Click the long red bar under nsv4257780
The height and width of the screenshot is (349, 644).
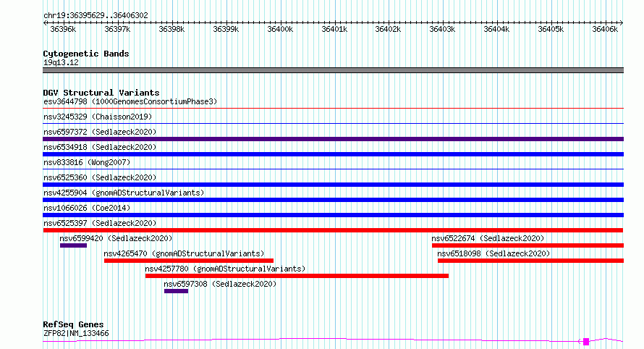tap(297, 277)
